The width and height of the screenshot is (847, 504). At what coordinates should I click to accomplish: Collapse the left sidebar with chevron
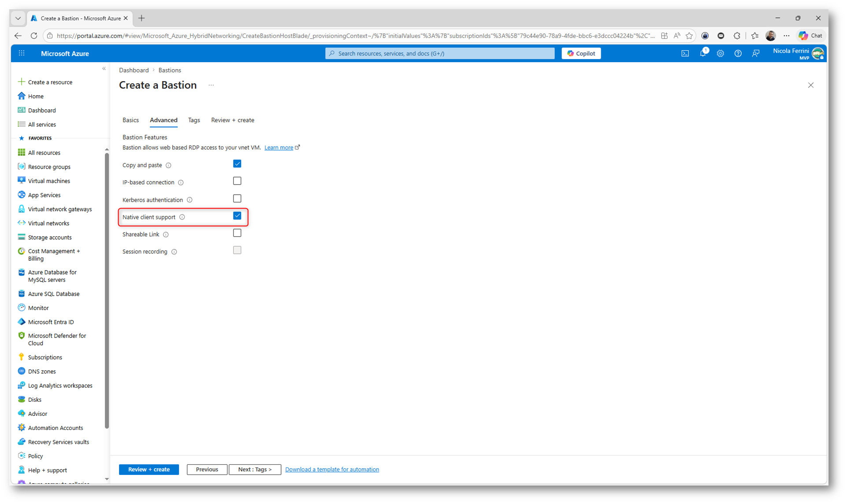pos(104,68)
